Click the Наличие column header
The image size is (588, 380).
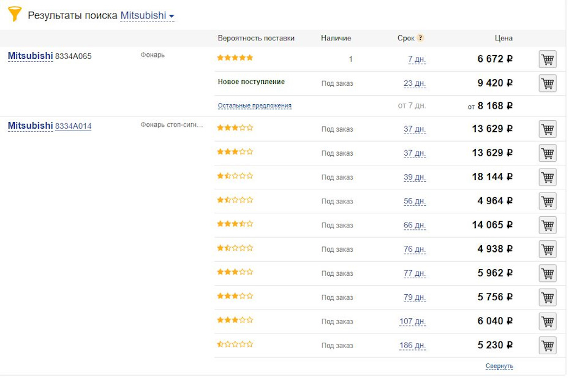pyautogui.click(x=336, y=38)
